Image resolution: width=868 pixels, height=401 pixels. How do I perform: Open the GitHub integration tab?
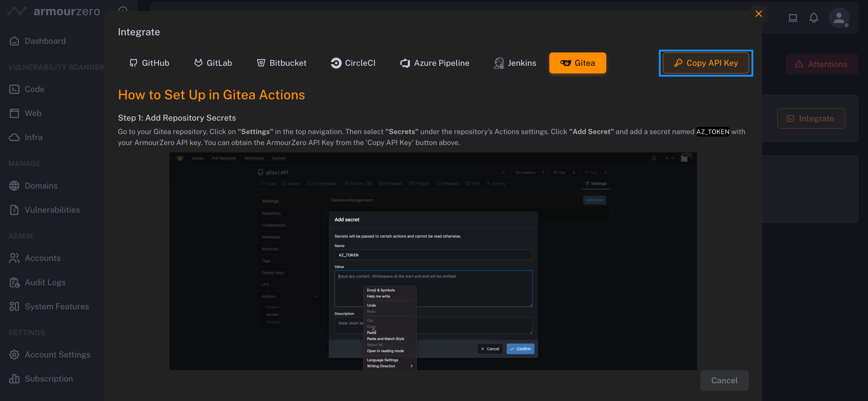149,63
